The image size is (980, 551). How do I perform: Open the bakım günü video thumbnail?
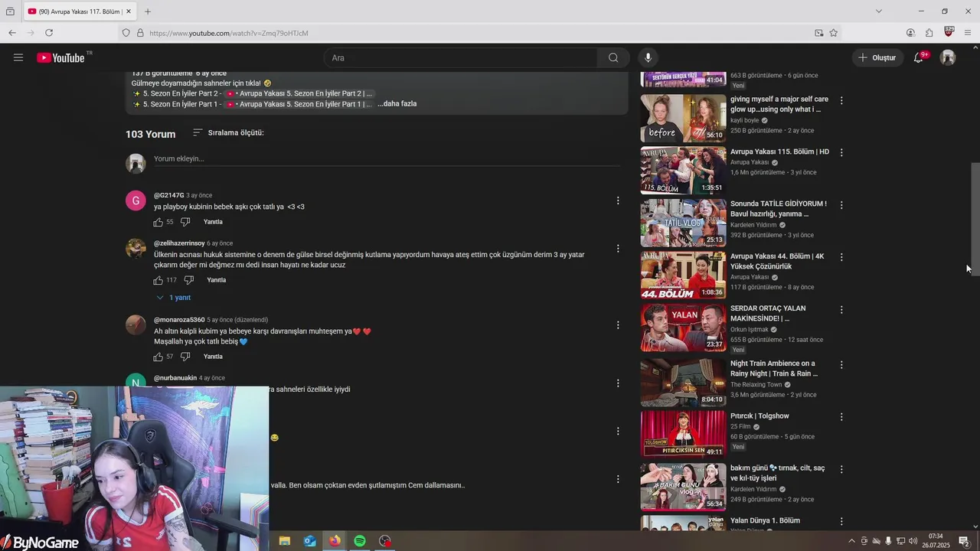683,487
